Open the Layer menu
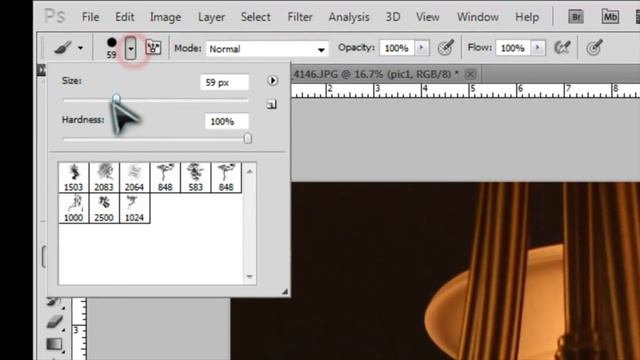Image resolution: width=640 pixels, height=360 pixels. pyautogui.click(x=211, y=17)
